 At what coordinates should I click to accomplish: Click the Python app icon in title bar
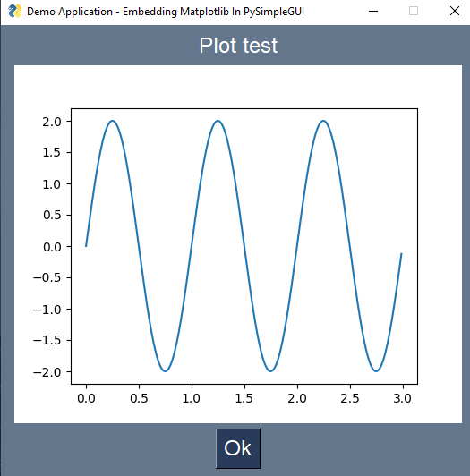[15, 12]
